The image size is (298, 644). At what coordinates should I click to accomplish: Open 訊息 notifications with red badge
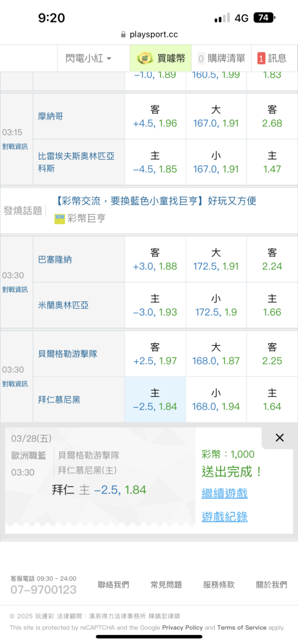pyautogui.click(x=272, y=59)
